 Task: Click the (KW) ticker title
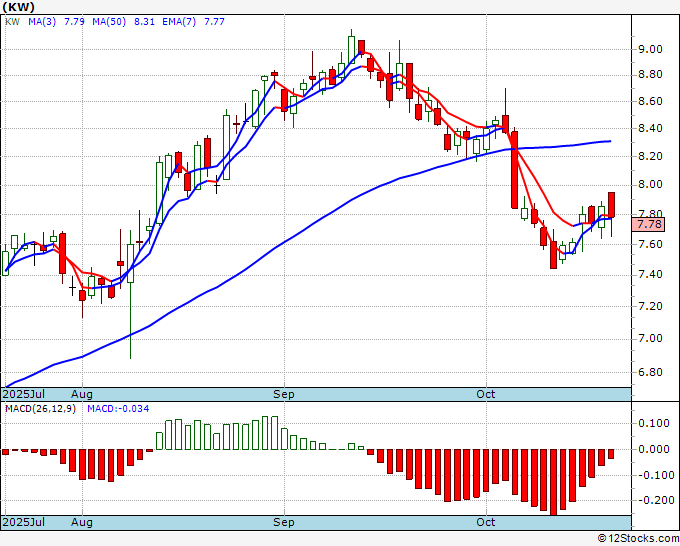pyautogui.click(x=18, y=7)
